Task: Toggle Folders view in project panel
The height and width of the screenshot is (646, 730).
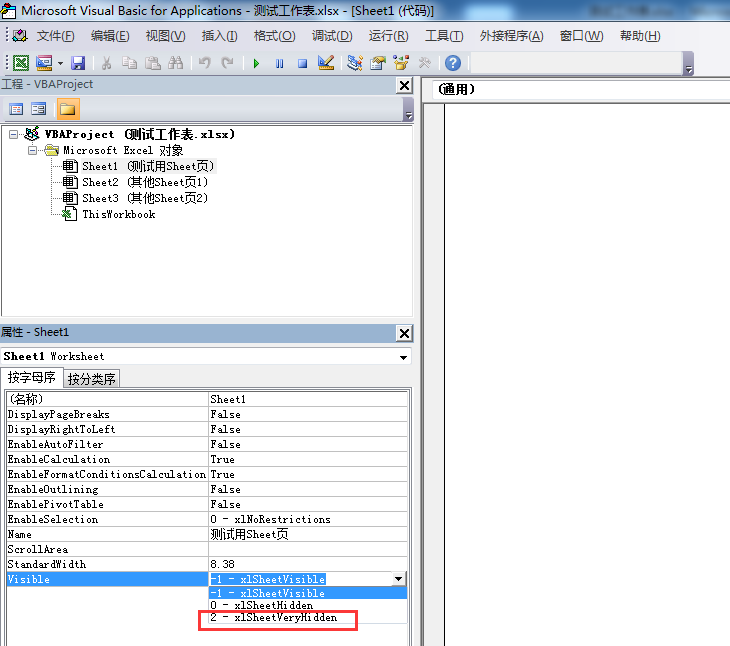Action: pyautogui.click(x=68, y=109)
